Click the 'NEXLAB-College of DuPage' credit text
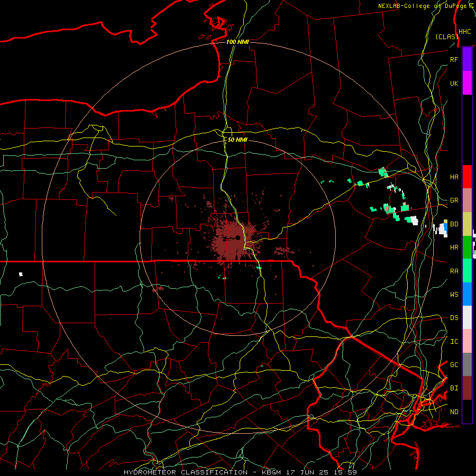 pyautogui.click(x=423, y=6)
